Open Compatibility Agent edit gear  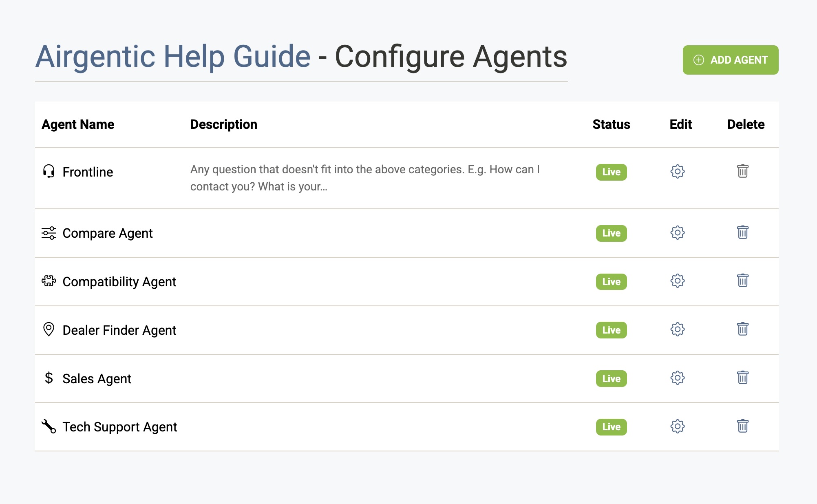(x=677, y=281)
